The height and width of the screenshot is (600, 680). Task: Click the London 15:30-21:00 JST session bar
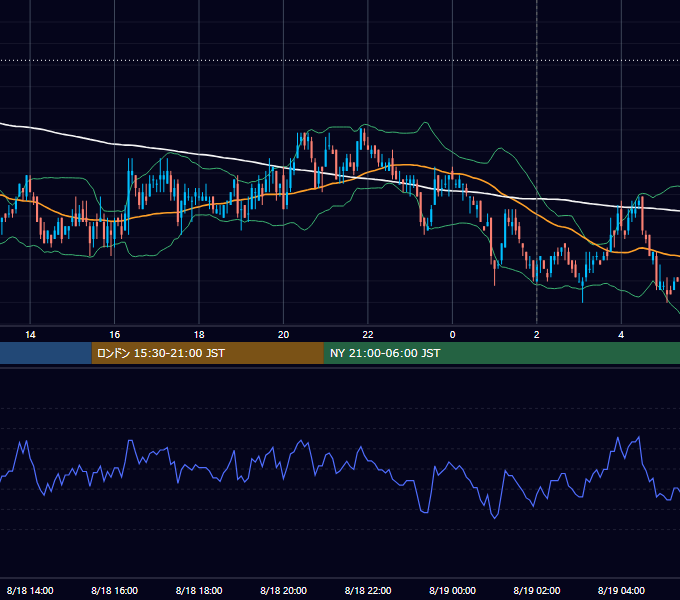point(208,353)
